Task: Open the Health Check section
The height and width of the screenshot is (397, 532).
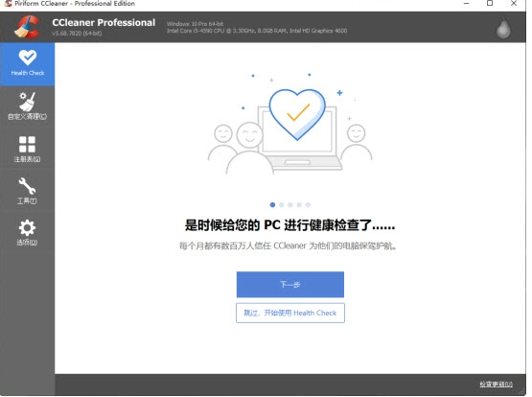Action: pos(27,64)
